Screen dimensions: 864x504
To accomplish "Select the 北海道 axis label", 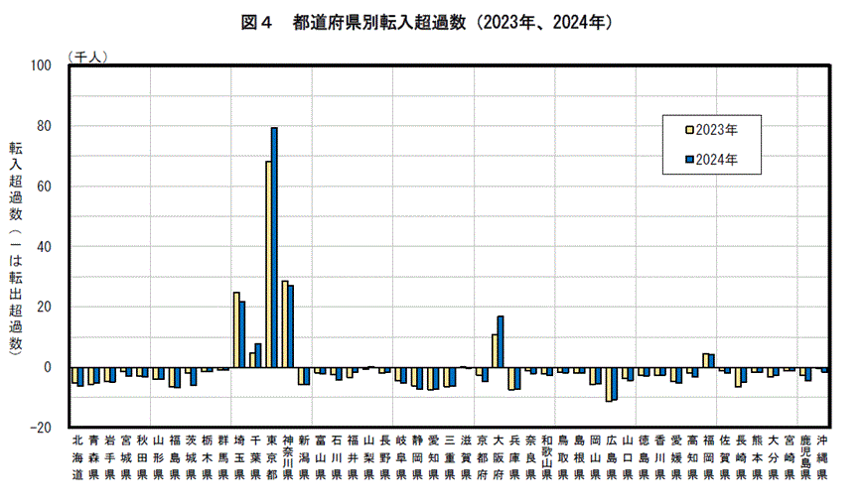I will coord(76,458).
